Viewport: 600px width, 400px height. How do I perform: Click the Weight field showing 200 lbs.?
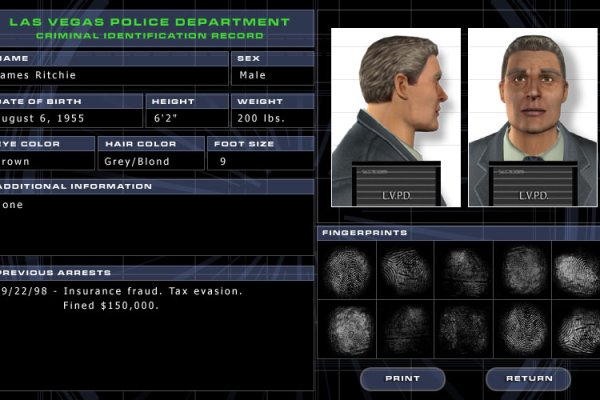tap(272, 118)
